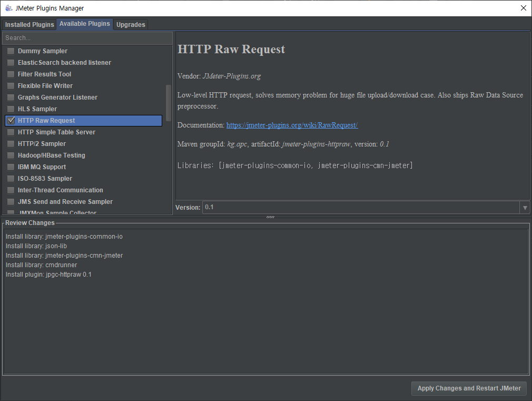The height and width of the screenshot is (401, 532).
Task: Select JMS Send and Receive Sampler row
Action: coord(83,202)
